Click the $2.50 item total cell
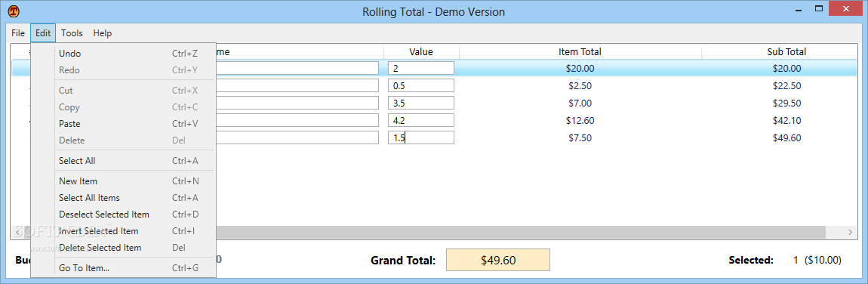Image resolution: width=868 pixels, height=284 pixels. (580, 86)
